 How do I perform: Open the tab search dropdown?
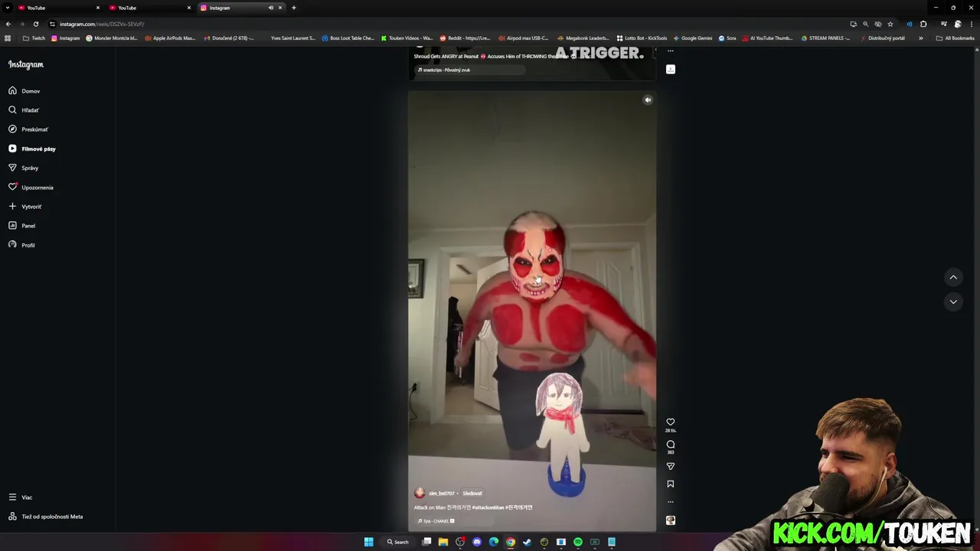pyautogui.click(x=7, y=8)
